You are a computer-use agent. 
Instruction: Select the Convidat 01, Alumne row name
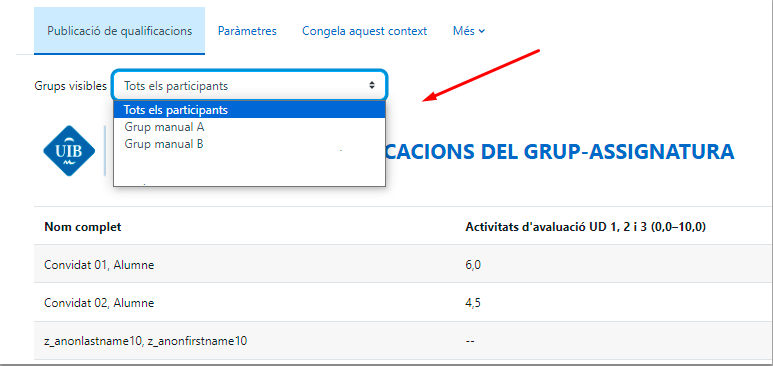point(99,265)
